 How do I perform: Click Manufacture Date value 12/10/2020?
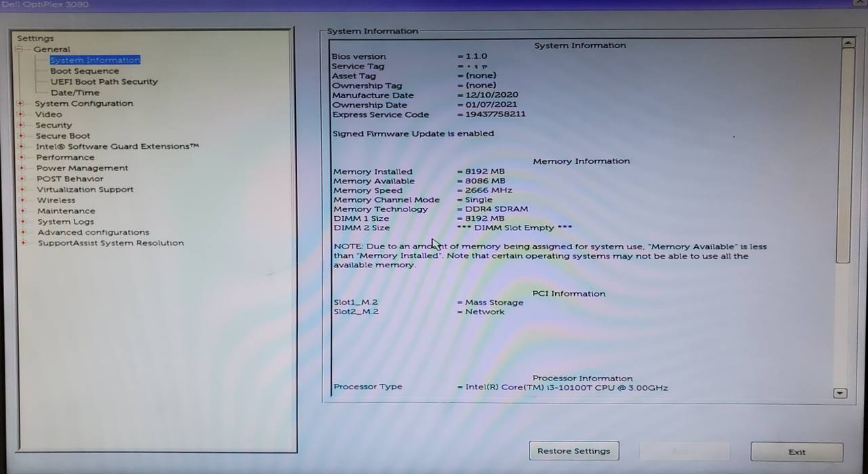[492, 95]
